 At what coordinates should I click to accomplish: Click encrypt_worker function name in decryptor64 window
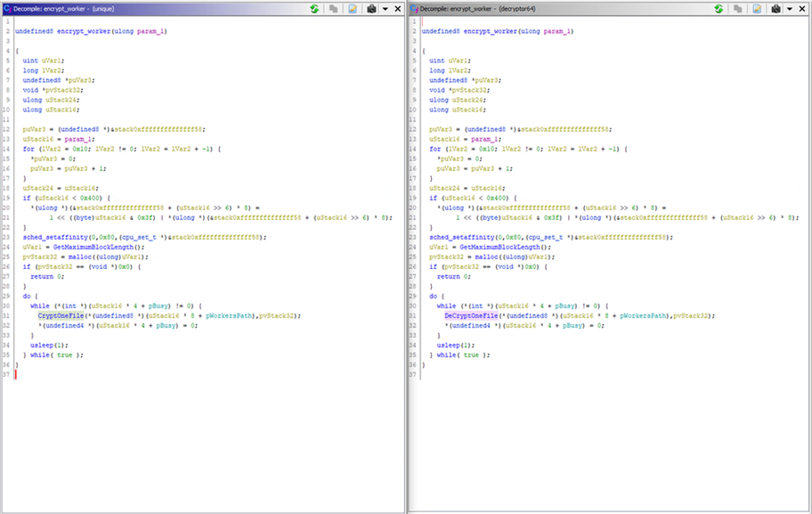click(x=490, y=31)
